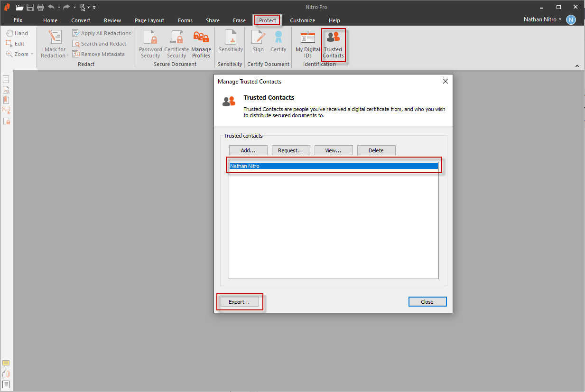Screen dimensions: 585x392
Task: Select the Certificate Security tool
Action: click(x=176, y=43)
